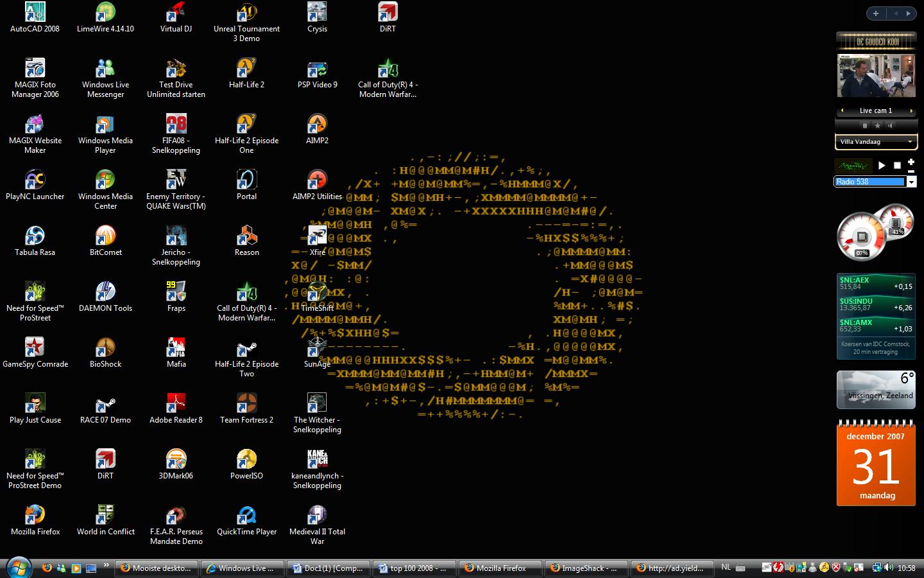Select the Crysis desktop icon
The image size is (924, 578).
pyautogui.click(x=317, y=13)
